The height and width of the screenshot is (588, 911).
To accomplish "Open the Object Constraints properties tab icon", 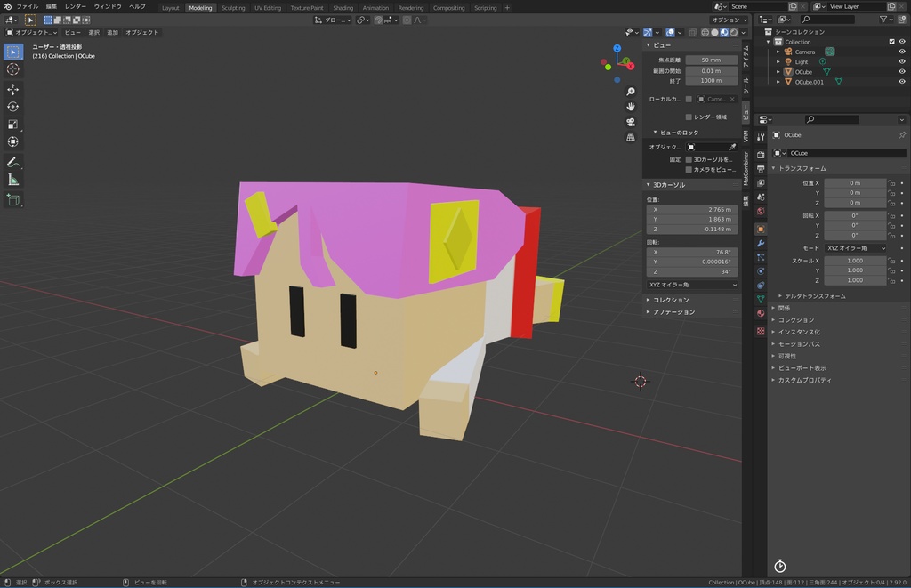I will coord(761,286).
